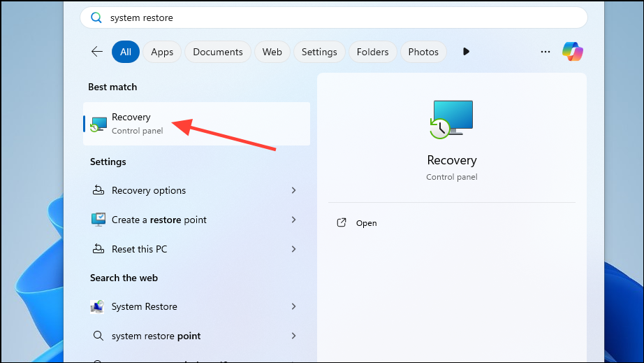Click the search field containing system restore
This screenshot has width=644, height=363.
pyautogui.click(x=333, y=17)
